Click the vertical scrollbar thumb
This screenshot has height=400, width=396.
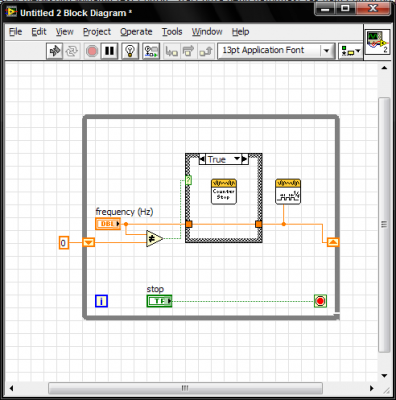pos(384,225)
